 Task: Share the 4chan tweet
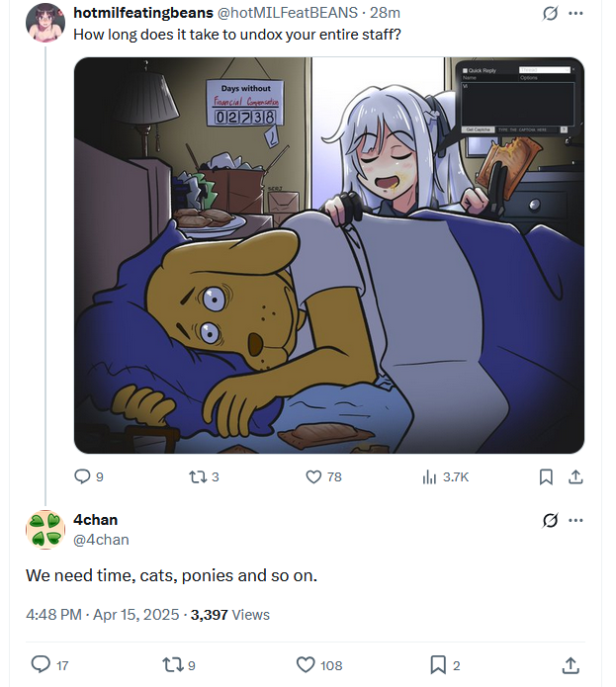pyautogui.click(x=571, y=665)
